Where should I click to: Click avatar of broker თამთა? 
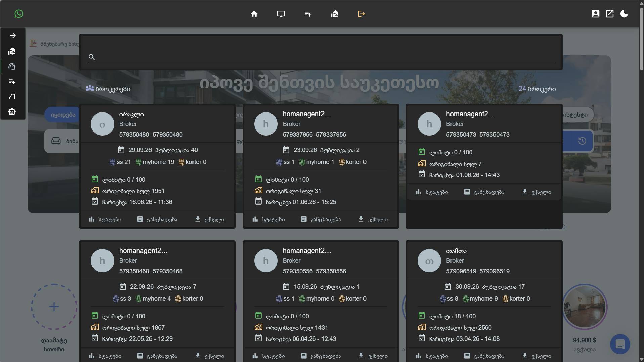[429, 261]
